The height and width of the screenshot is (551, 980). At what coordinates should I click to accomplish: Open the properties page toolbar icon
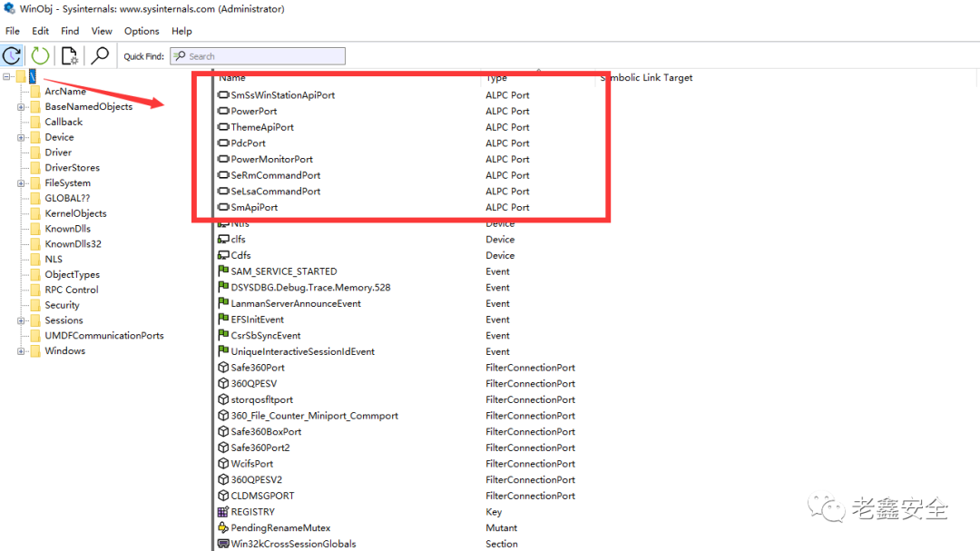coord(69,55)
